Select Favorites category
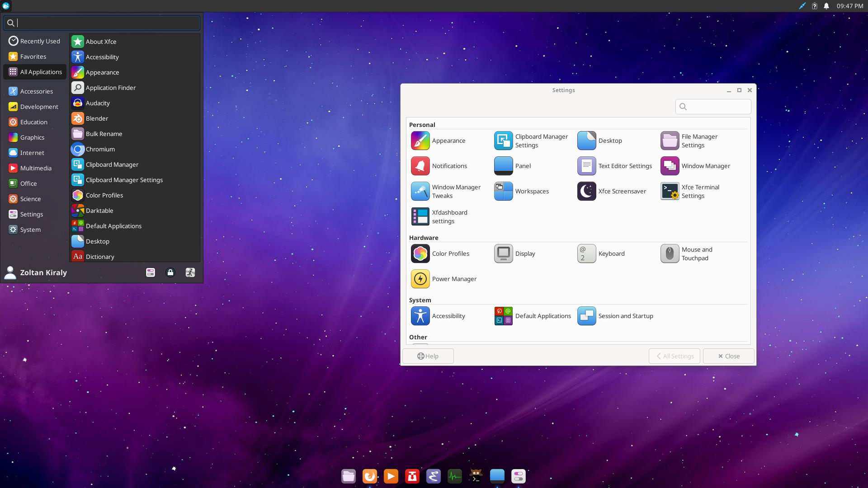This screenshot has height=488, width=868. 35,56
